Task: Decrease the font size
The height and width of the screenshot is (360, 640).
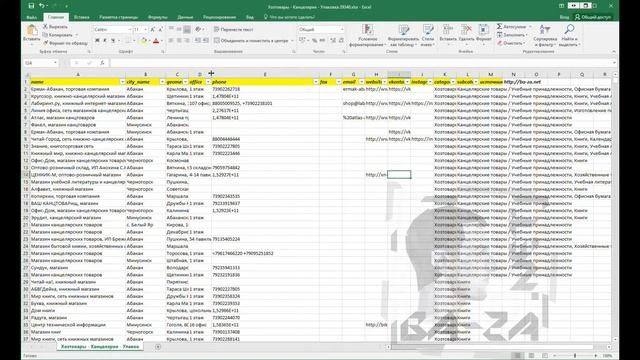Action: point(160,29)
